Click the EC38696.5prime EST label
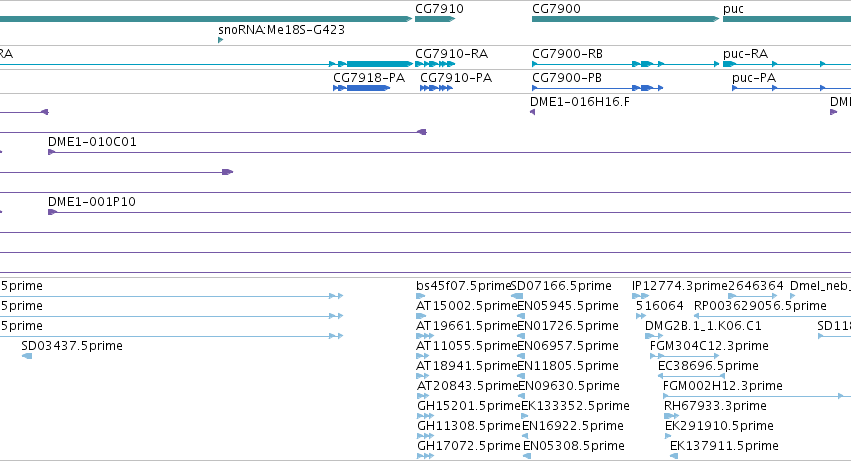The image size is (851, 461). 708,366
